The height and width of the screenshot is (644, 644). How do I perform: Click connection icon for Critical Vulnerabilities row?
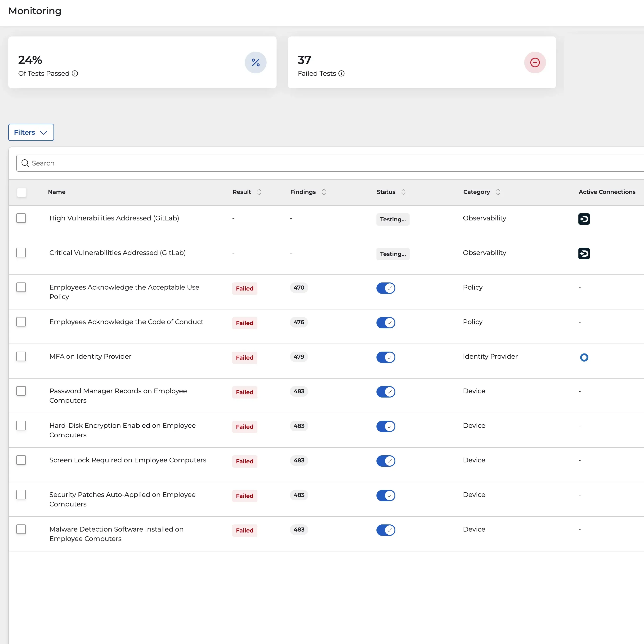584,254
